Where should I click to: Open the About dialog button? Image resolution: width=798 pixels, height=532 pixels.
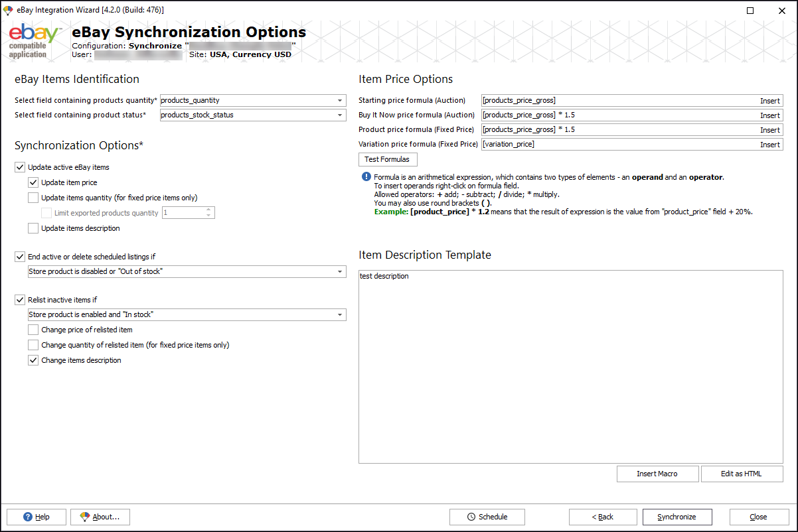[x=100, y=517]
